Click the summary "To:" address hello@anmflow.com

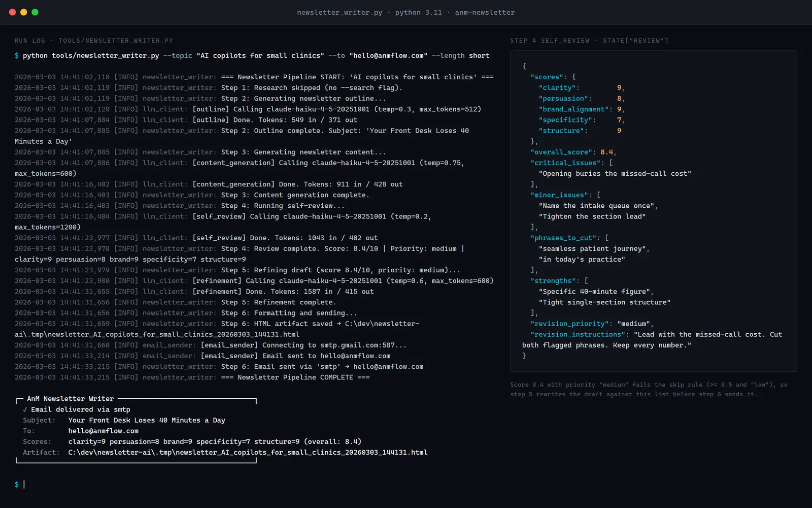click(104, 431)
